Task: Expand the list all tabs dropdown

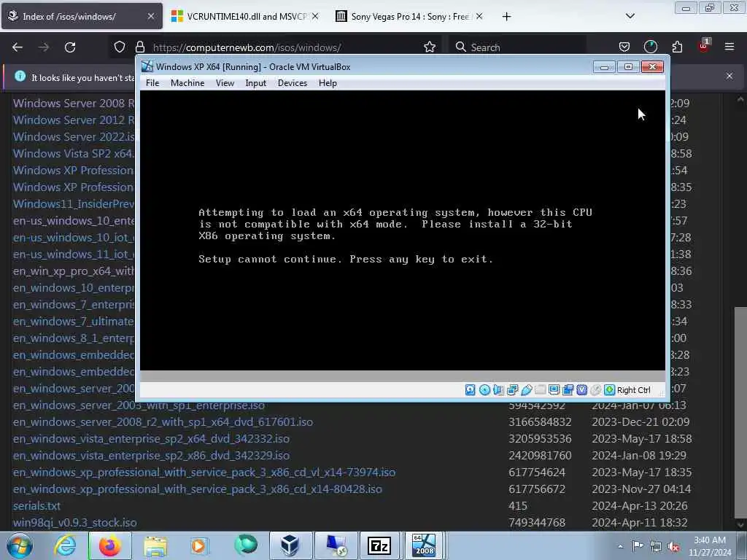Action: 630,16
